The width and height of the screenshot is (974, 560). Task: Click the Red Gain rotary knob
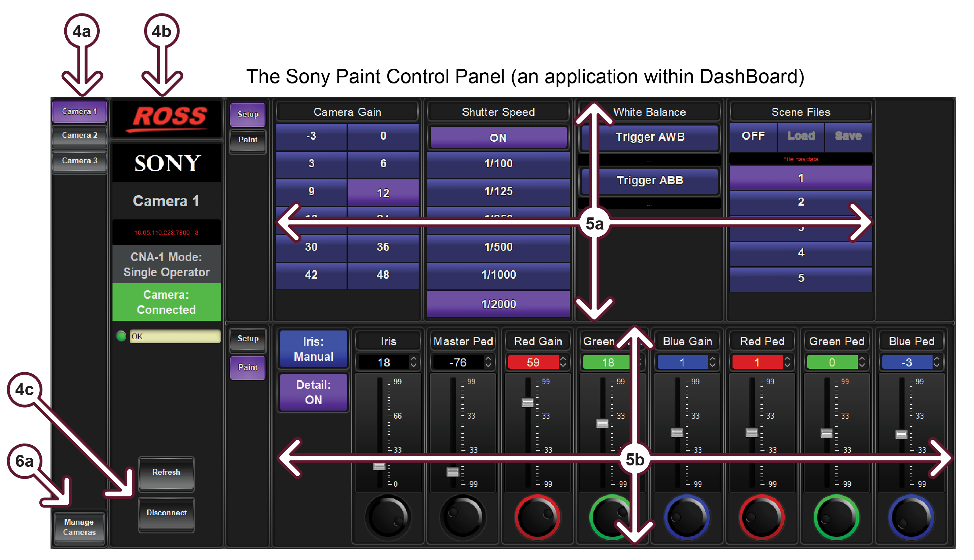pyautogui.click(x=538, y=517)
